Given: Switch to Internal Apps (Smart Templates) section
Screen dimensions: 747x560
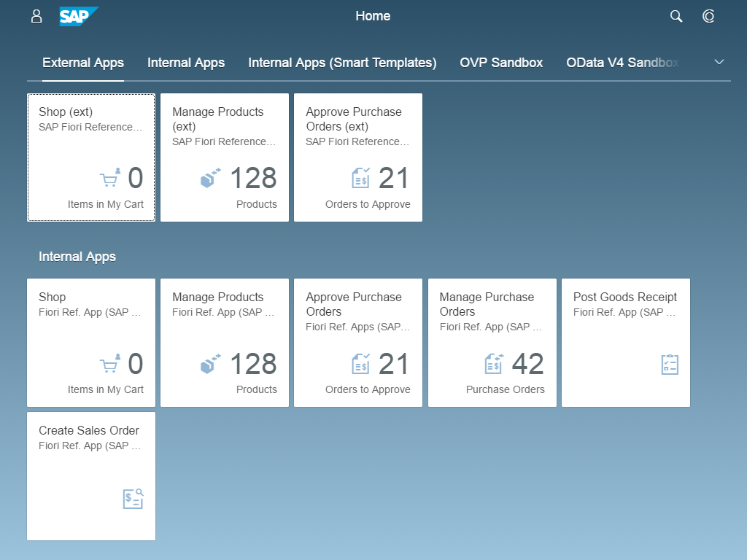Looking at the screenshot, I should click(341, 63).
